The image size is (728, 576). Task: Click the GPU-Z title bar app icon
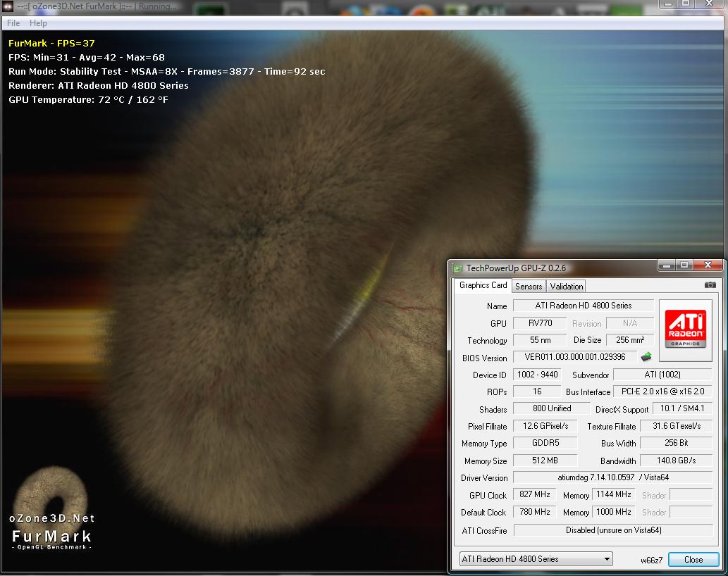pos(458,268)
